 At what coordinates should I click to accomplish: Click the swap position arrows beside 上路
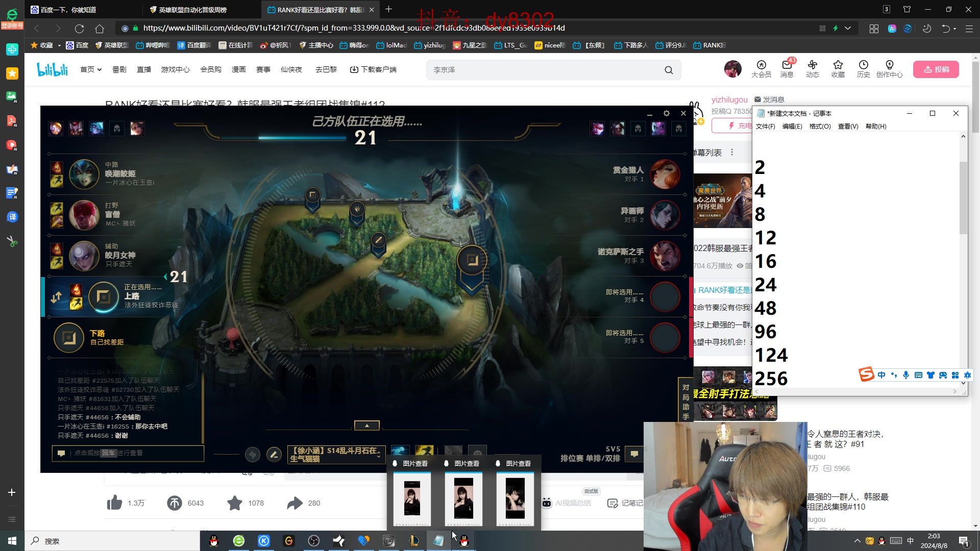click(56, 297)
